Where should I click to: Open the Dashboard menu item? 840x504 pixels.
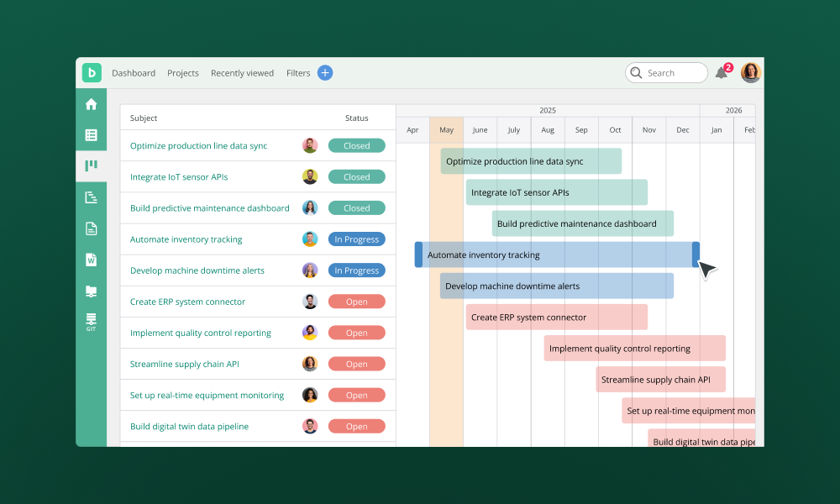click(x=134, y=73)
